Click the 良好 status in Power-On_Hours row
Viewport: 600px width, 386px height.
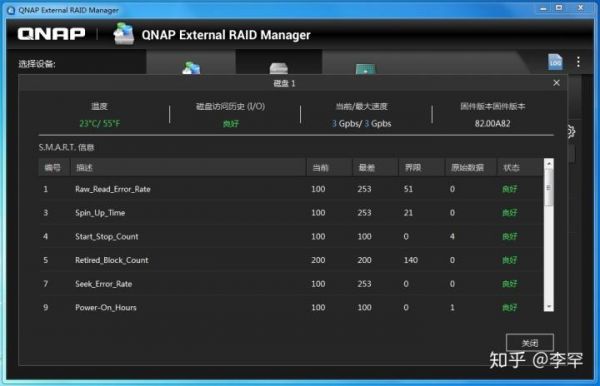(509, 307)
